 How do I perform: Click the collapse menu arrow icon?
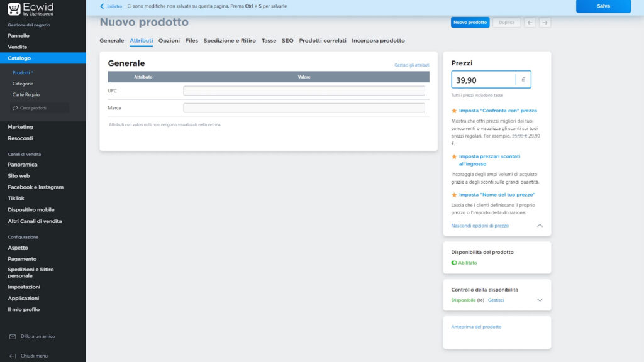click(x=13, y=356)
